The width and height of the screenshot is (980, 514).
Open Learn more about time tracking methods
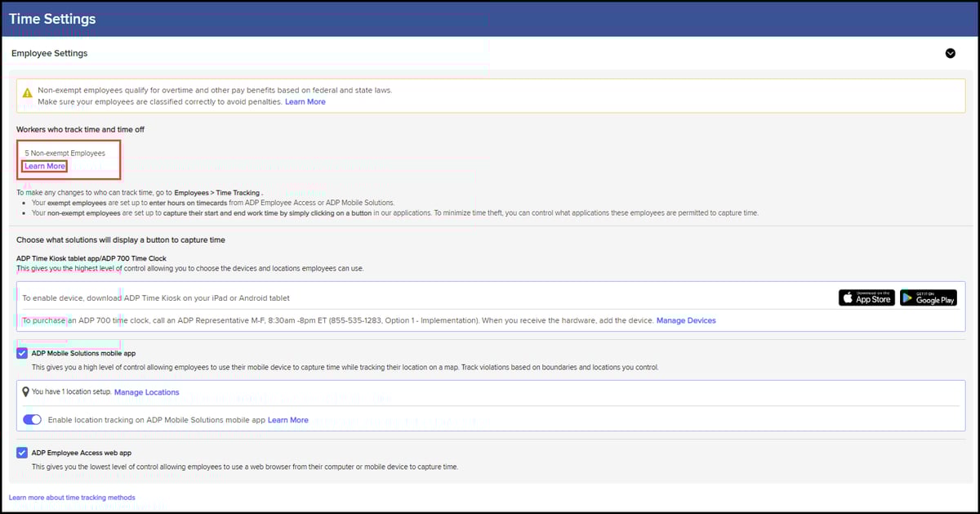coord(72,498)
